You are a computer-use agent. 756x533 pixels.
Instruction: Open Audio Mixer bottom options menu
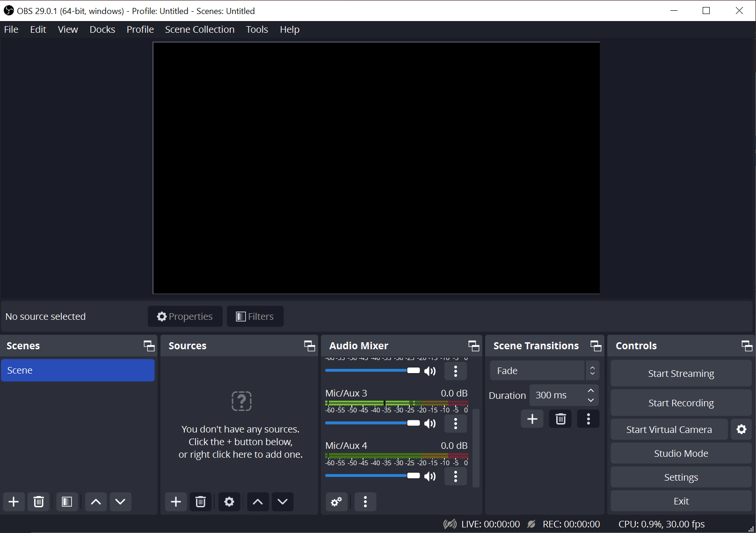coord(365,502)
